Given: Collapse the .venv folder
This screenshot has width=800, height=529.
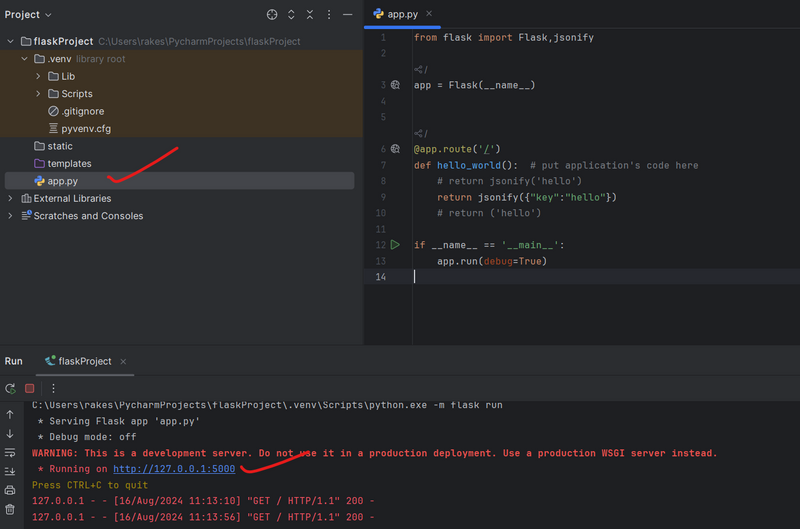Looking at the screenshot, I should click(x=25, y=59).
